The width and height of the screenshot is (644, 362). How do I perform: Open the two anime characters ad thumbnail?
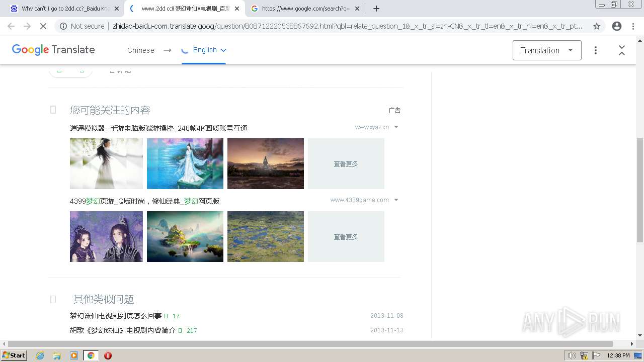point(106,236)
